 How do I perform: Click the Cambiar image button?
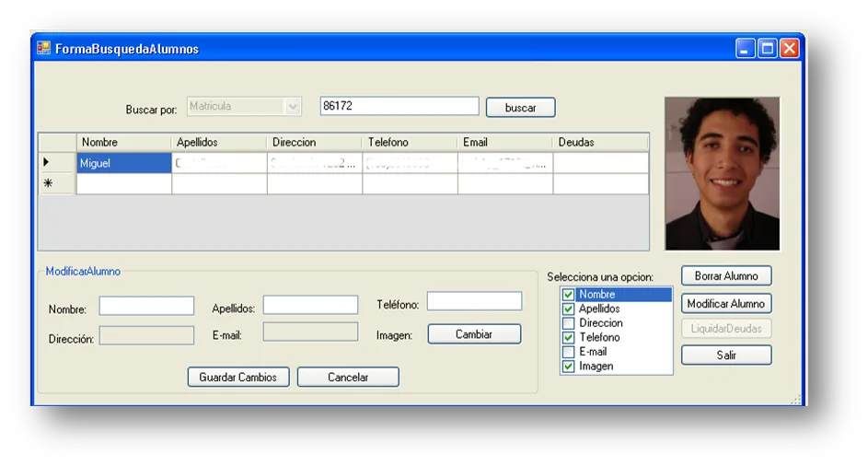474,334
